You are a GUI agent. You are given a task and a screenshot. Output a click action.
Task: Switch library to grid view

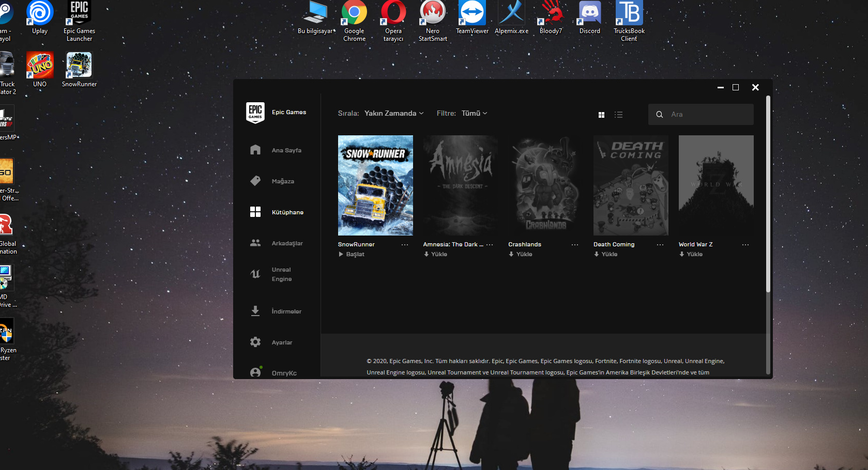coord(601,115)
